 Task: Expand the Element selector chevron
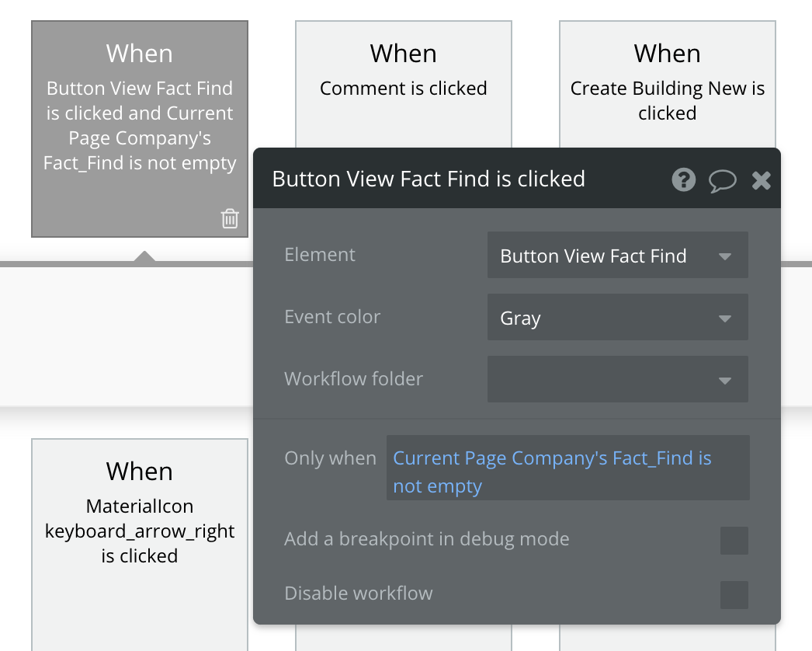pyautogui.click(x=725, y=255)
